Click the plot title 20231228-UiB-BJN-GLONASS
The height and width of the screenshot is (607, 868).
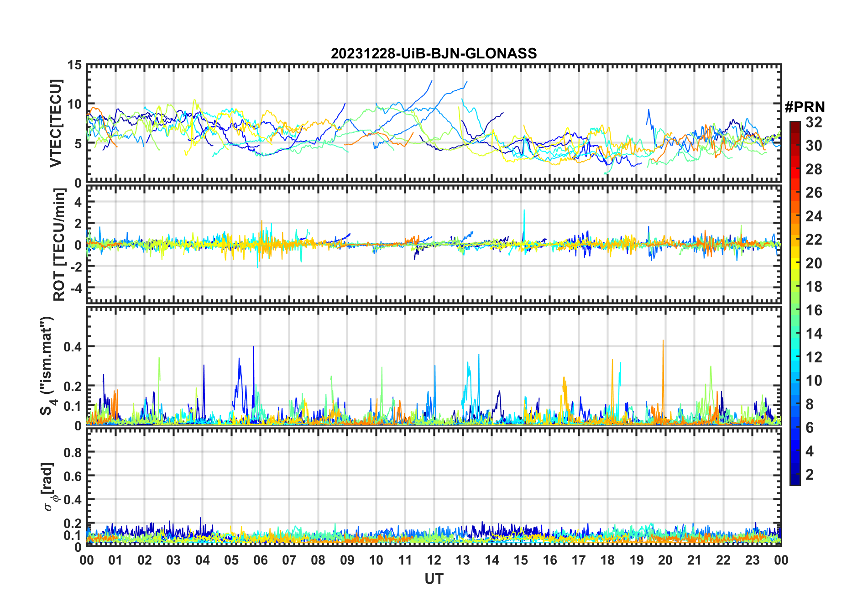pos(434,53)
